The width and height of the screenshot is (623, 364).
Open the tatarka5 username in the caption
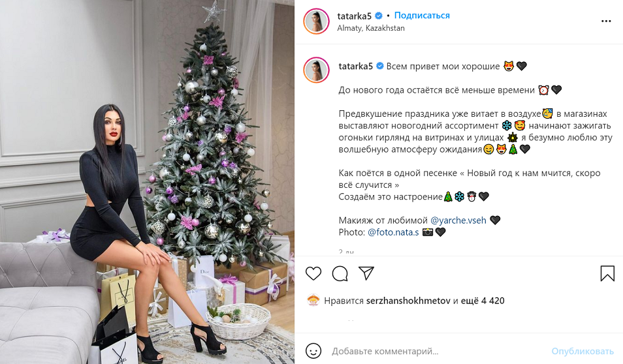pos(356,67)
